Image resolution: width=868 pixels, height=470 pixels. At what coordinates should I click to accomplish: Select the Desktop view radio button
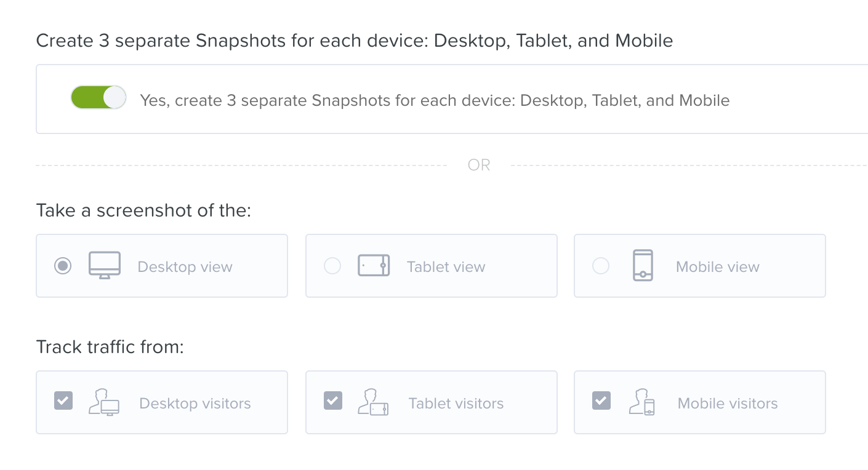click(63, 266)
